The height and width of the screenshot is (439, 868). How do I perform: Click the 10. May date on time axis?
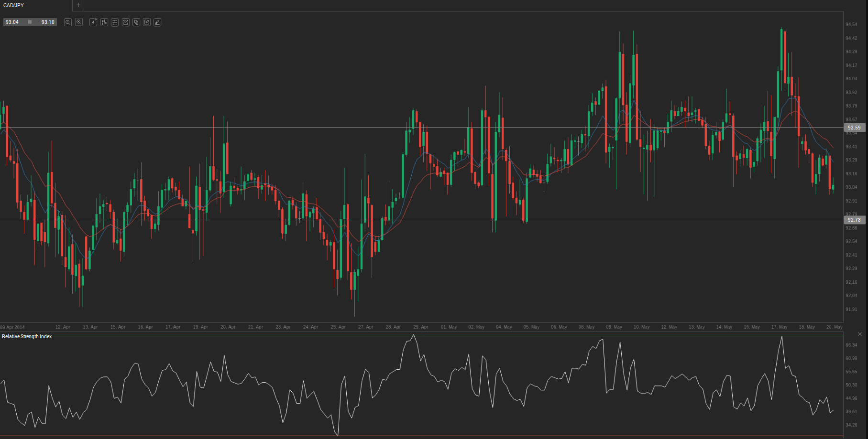coord(641,327)
